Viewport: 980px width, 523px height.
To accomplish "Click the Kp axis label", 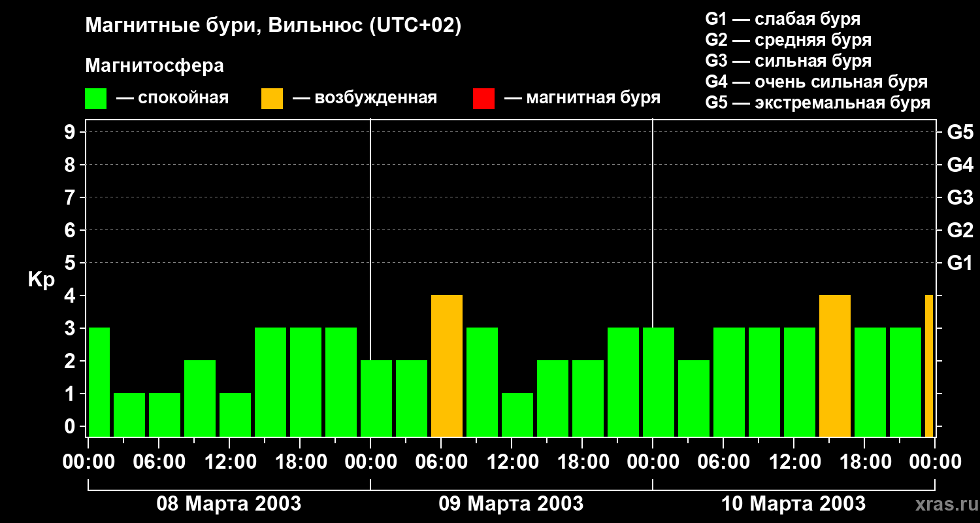I will (x=41, y=280).
